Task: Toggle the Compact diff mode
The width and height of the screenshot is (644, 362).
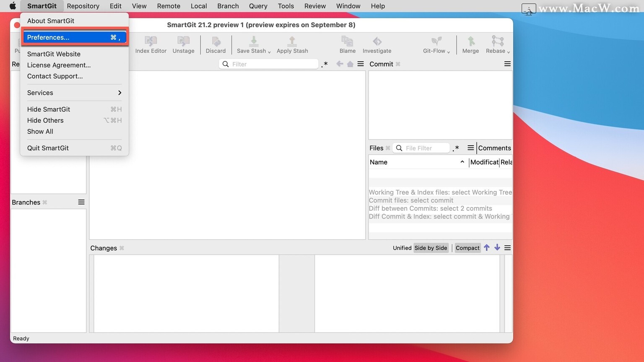Action: 467,248
